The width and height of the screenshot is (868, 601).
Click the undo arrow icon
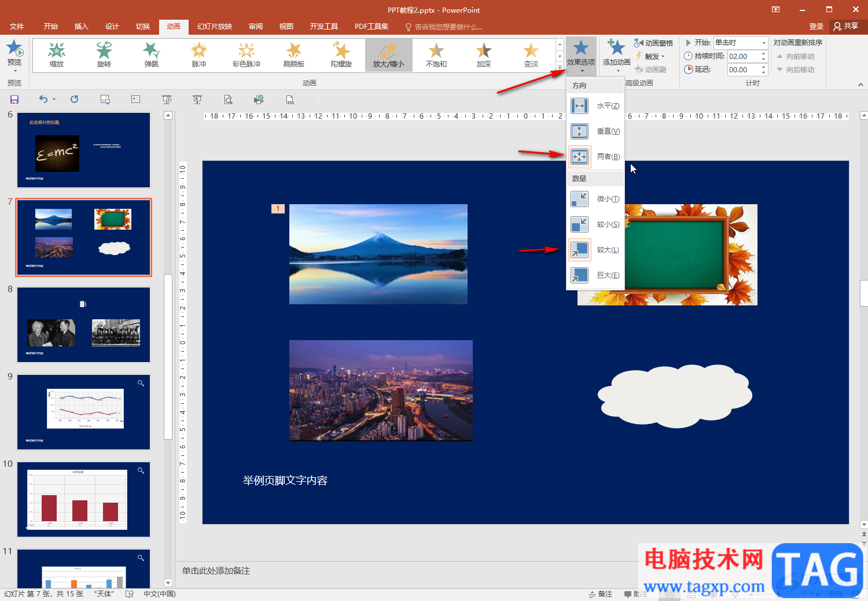43,99
